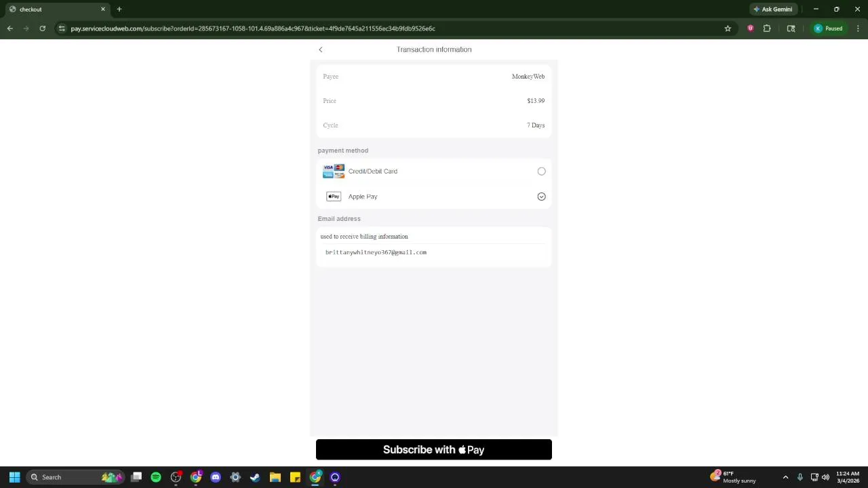The height and width of the screenshot is (488, 868).
Task: Open the active Chrome window in taskbar
Action: point(315,477)
